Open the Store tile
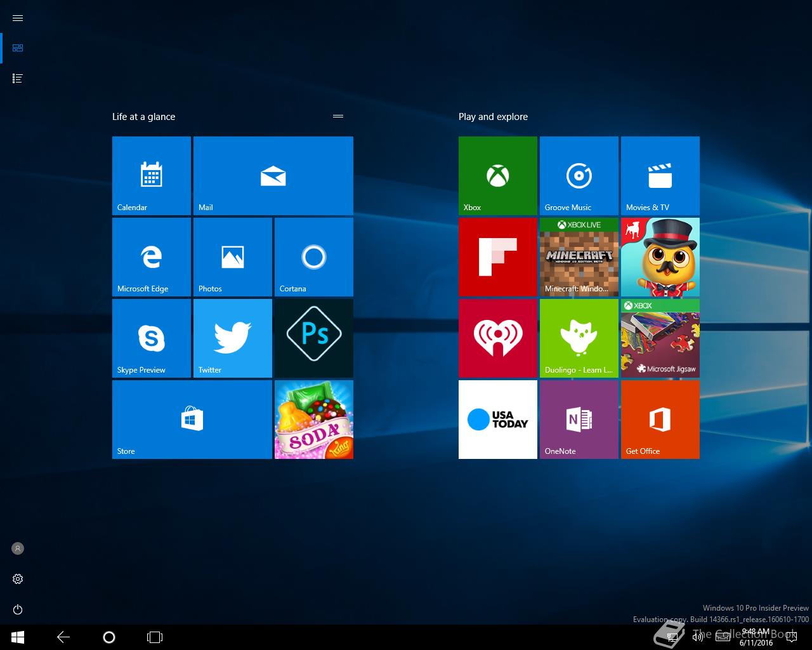Image resolution: width=812 pixels, height=650 pixels. (192, 420)
